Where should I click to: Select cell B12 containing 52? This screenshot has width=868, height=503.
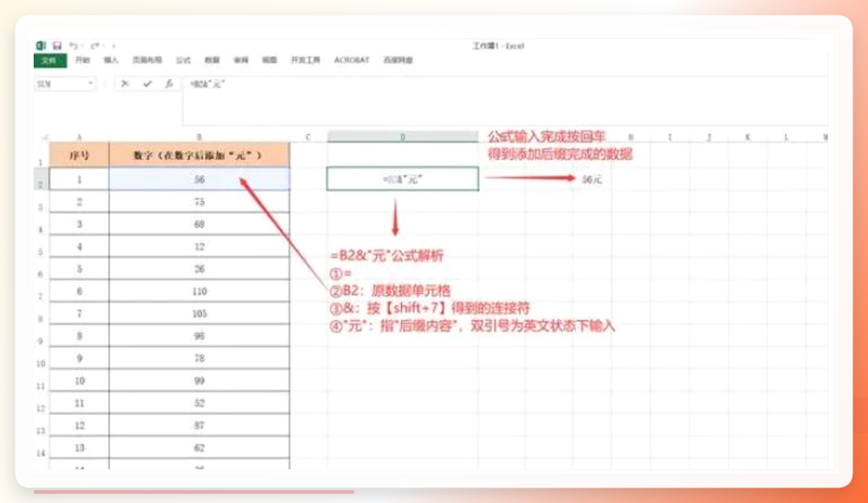(199, 403)
